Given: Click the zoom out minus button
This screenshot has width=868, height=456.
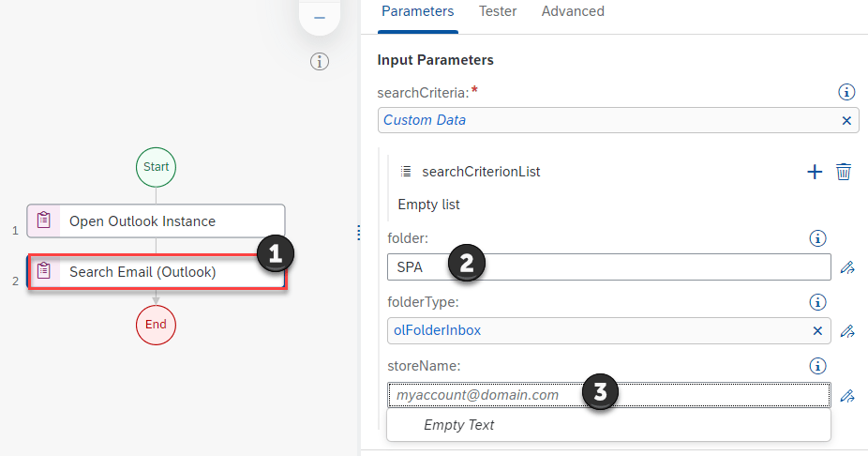Looking at the screenshot, I should [320, 18].
